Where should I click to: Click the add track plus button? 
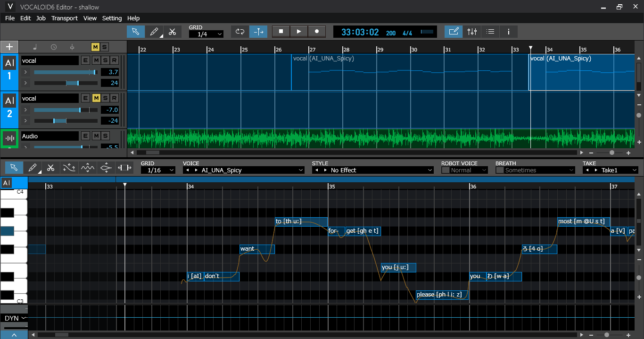click(9, 47)
